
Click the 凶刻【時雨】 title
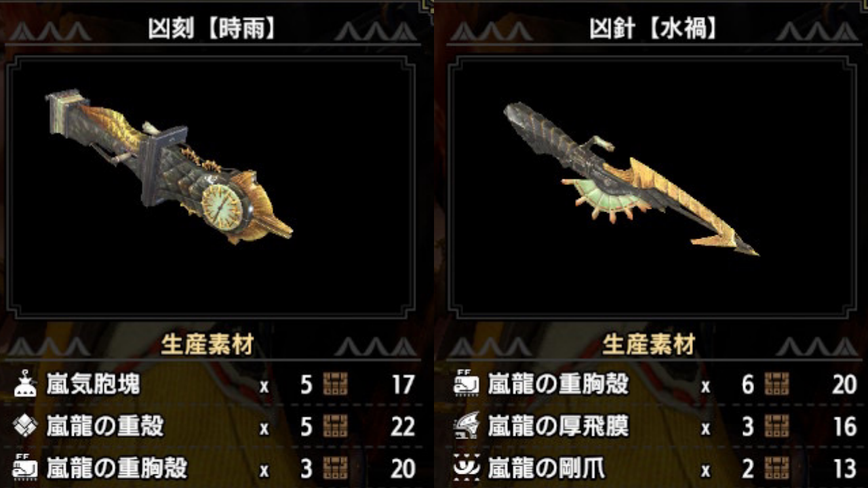tap(212, 29)
